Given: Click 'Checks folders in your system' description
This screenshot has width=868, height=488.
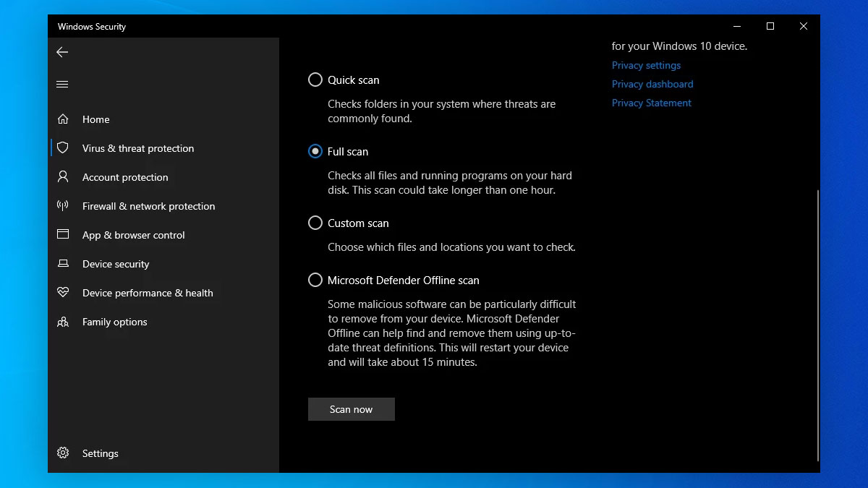Looking at the screenshot, I should click(442, 111).
